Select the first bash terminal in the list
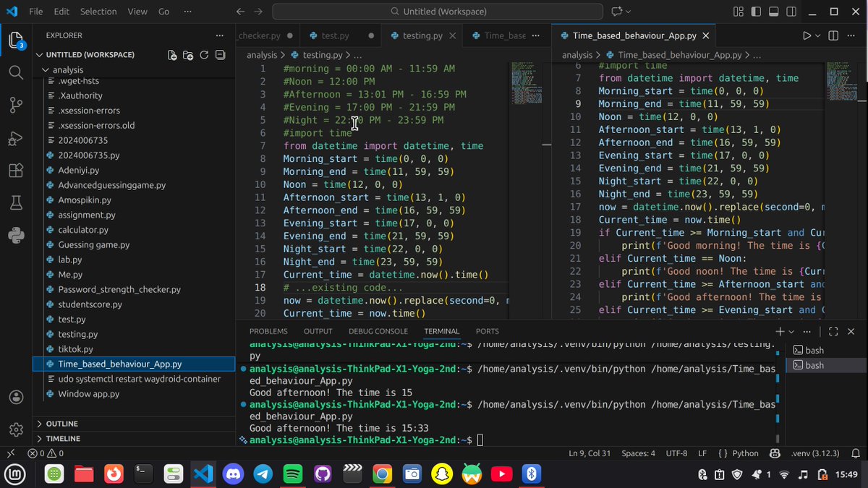Screen dimensions: 868x488 [x=825, y=350]
